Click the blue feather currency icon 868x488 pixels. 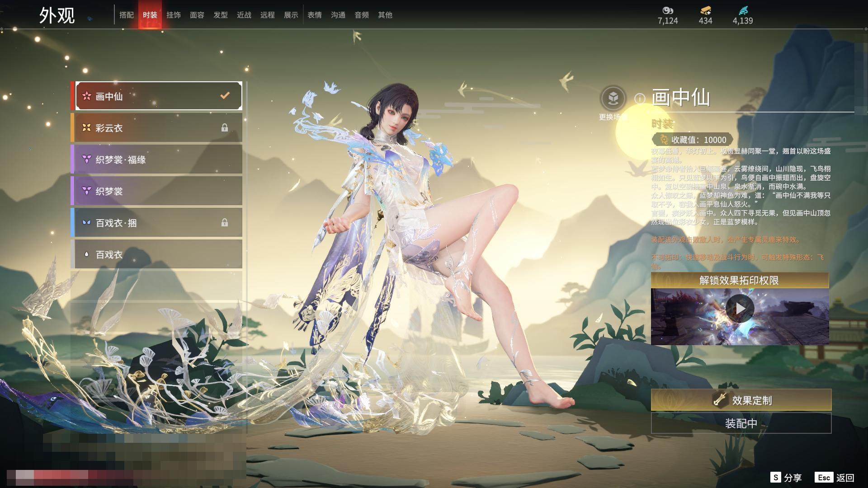pyautogui.click(x=743, y=10)
